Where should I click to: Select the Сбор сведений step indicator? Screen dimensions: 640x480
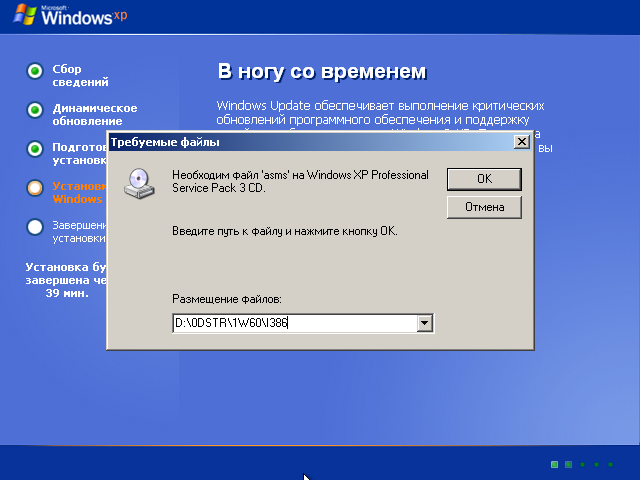35,71
